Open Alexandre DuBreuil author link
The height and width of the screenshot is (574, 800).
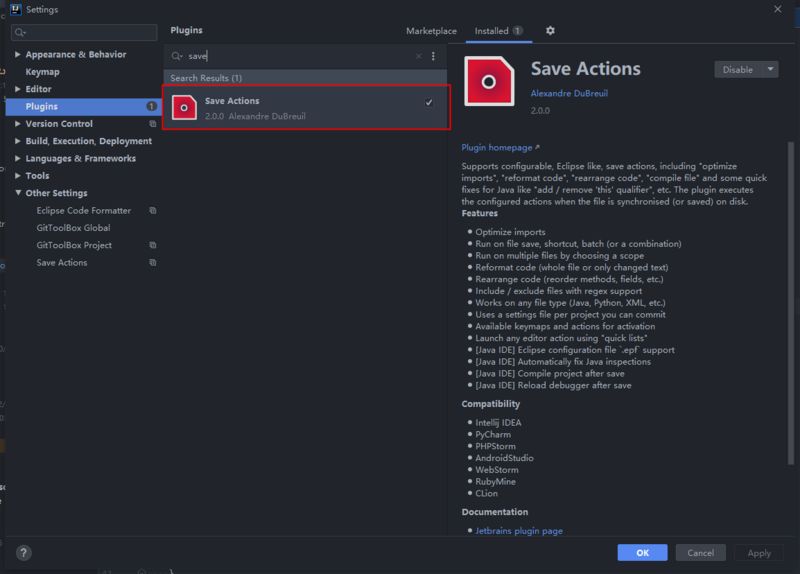click(x=569, y=93)
